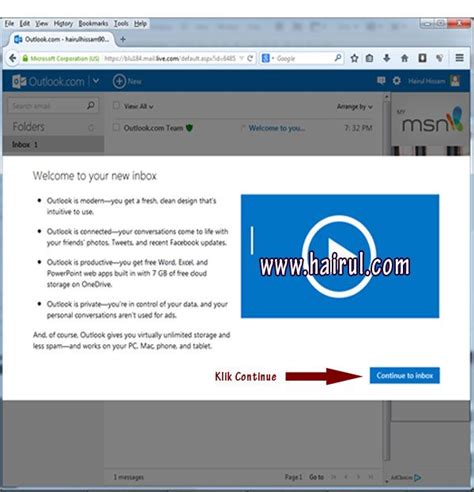
Task: Click the message list scrollbar up arrow
Action: tap(386, 97)
